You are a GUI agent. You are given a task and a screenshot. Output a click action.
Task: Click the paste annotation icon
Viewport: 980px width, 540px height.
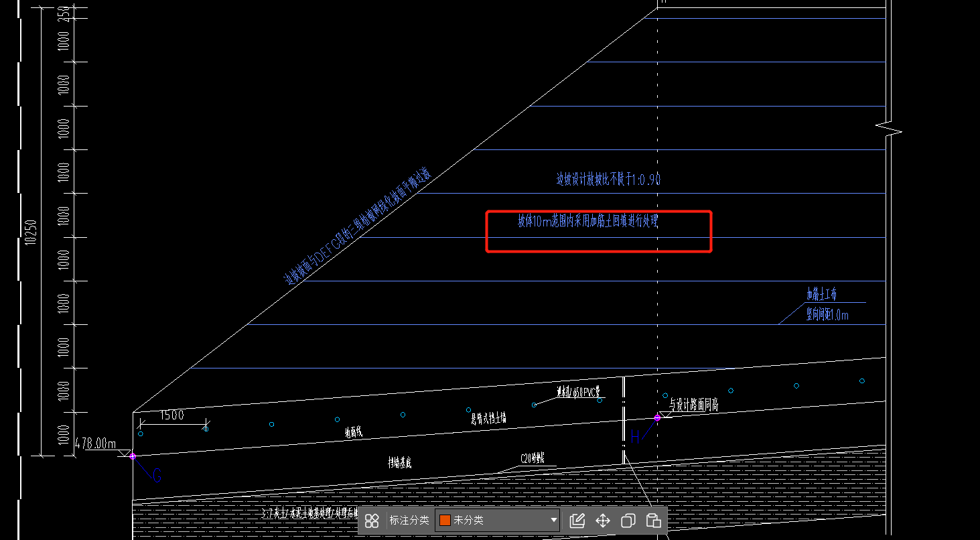654,521
